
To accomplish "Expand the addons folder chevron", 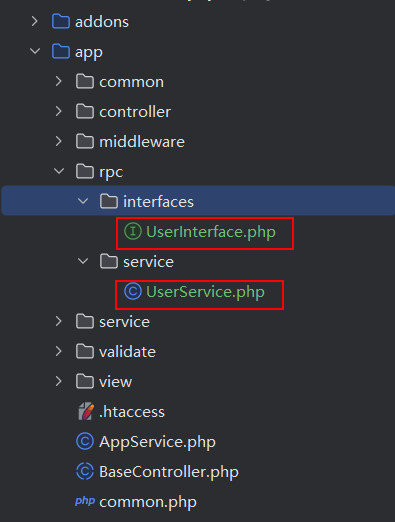I will click(x=35, y=22).
